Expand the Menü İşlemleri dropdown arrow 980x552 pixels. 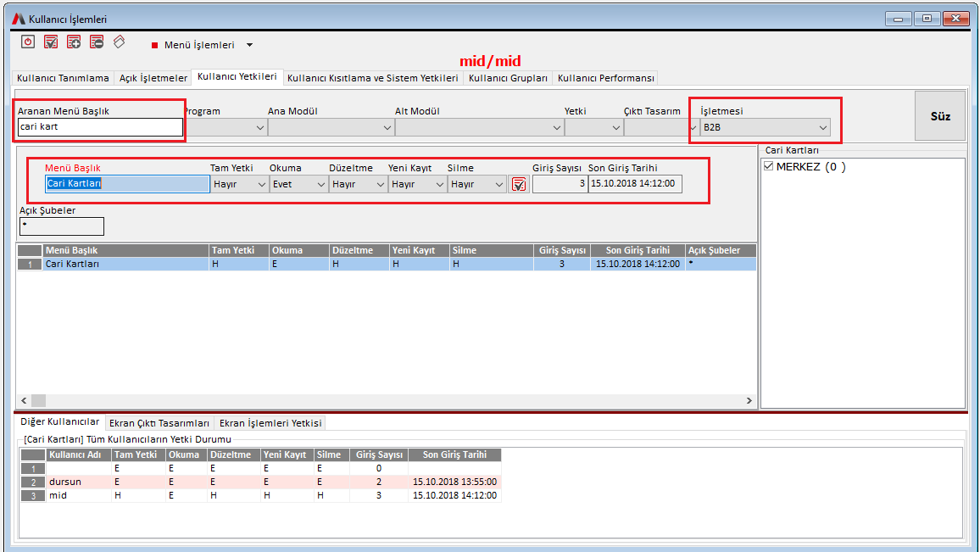(x=249, y=45)
